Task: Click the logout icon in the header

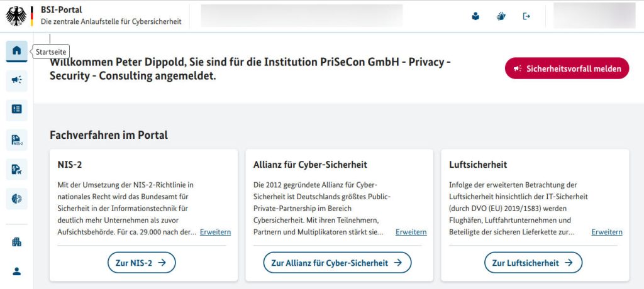Action: 527,16
